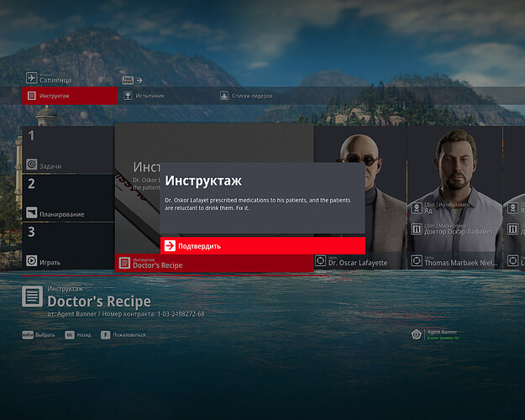
Task: Open the Thomas Marbaek Niel... target card
Action: click(454, 197)
